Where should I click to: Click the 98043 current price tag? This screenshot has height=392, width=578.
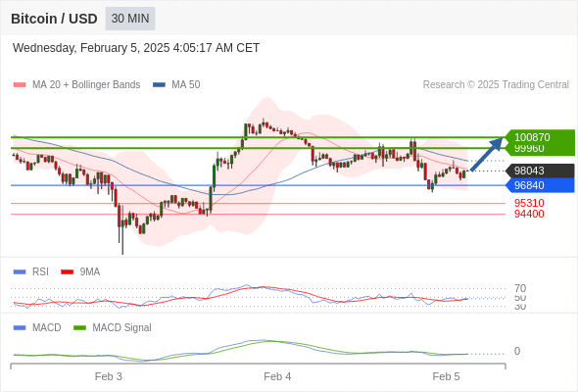pyautogui.click(x=540, y=171)
